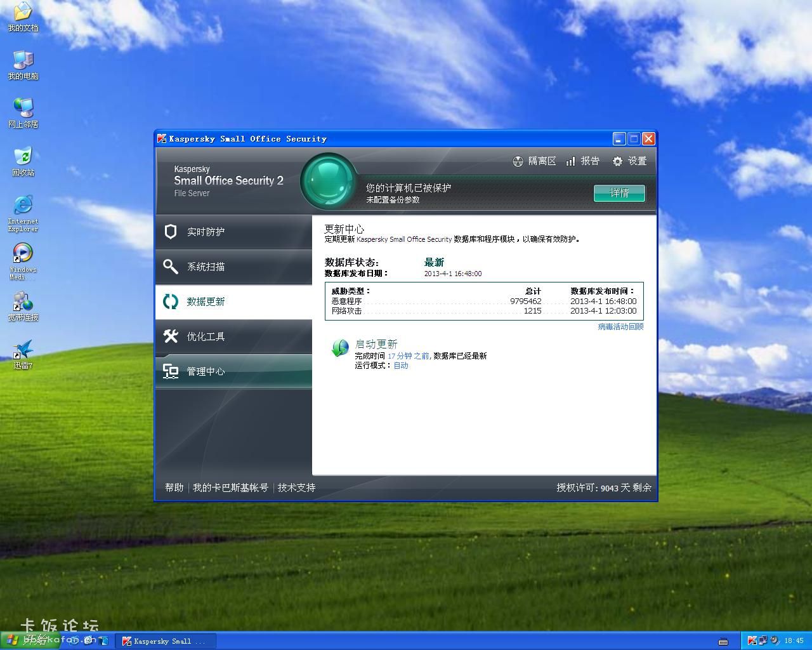Image resolution: width=812 pixels, height=650 pixels.
Task: Click the Windows Media Player desktop icon
Action: (x=23, y=262)
